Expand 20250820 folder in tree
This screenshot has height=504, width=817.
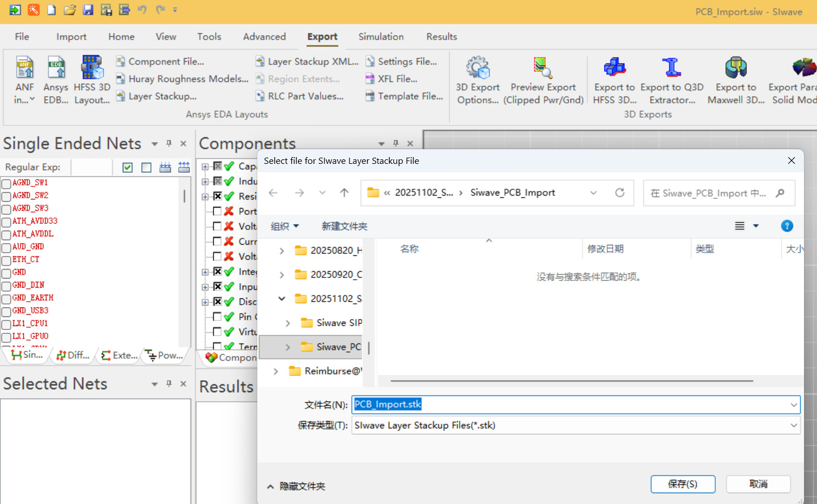pos(282,250)
